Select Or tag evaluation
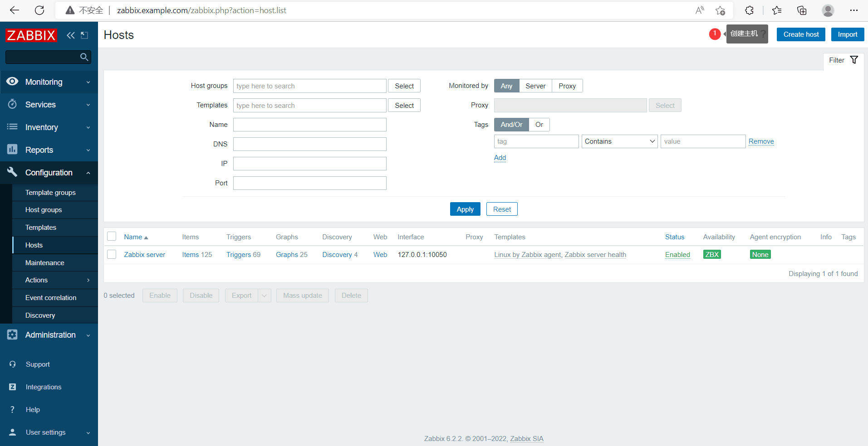This screenshot has height=446, width=868. click(539, 125)
